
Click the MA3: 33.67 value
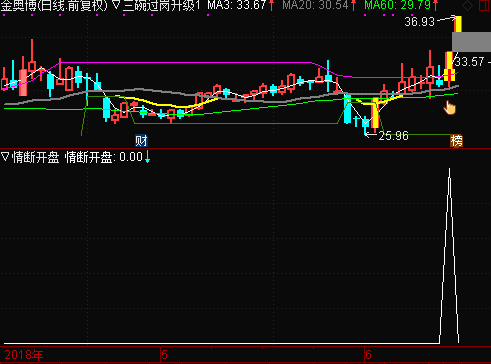coord(237,5)
